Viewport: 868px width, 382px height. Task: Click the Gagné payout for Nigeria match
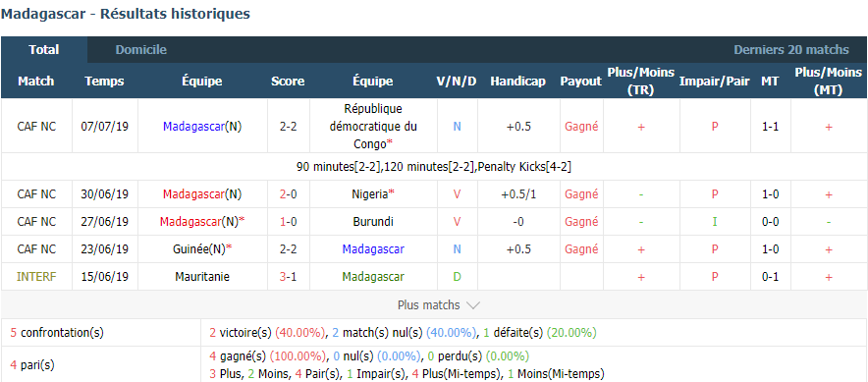pyautogui.click(x=581, y=194)
